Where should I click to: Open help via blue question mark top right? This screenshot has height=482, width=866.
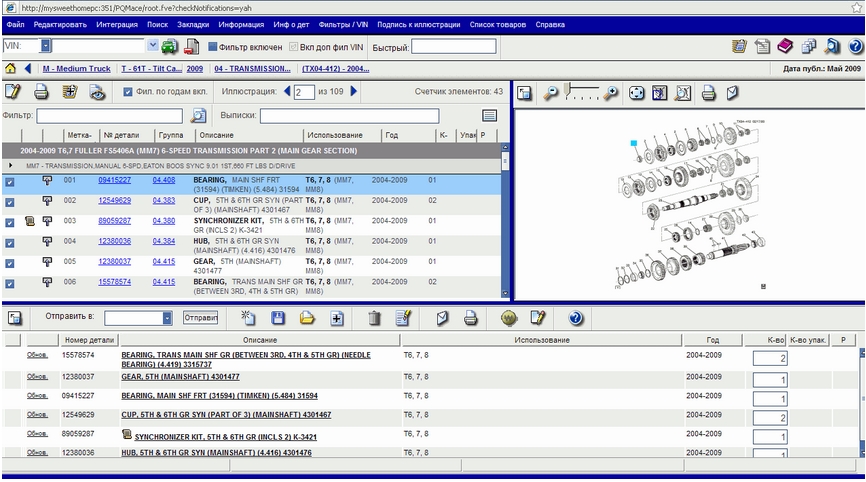point(855,46)
